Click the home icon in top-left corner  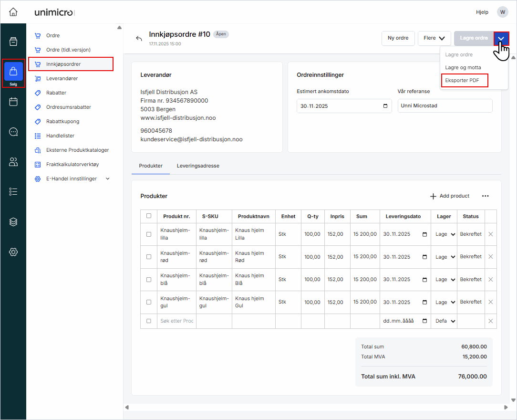click(13, 12)
